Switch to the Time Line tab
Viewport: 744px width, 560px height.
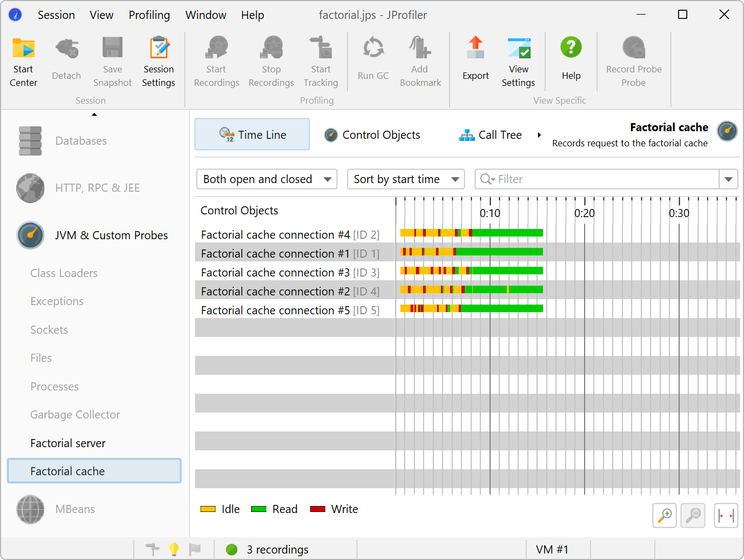coord(252,134)
